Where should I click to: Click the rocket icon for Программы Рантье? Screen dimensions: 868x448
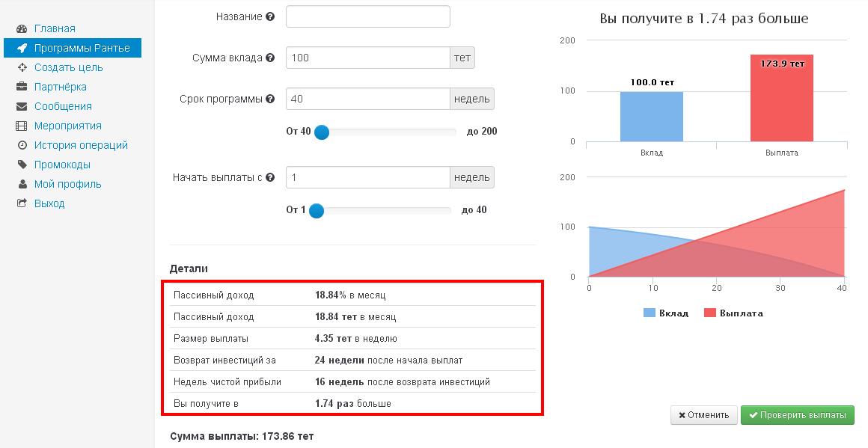[x=21, y=48]
